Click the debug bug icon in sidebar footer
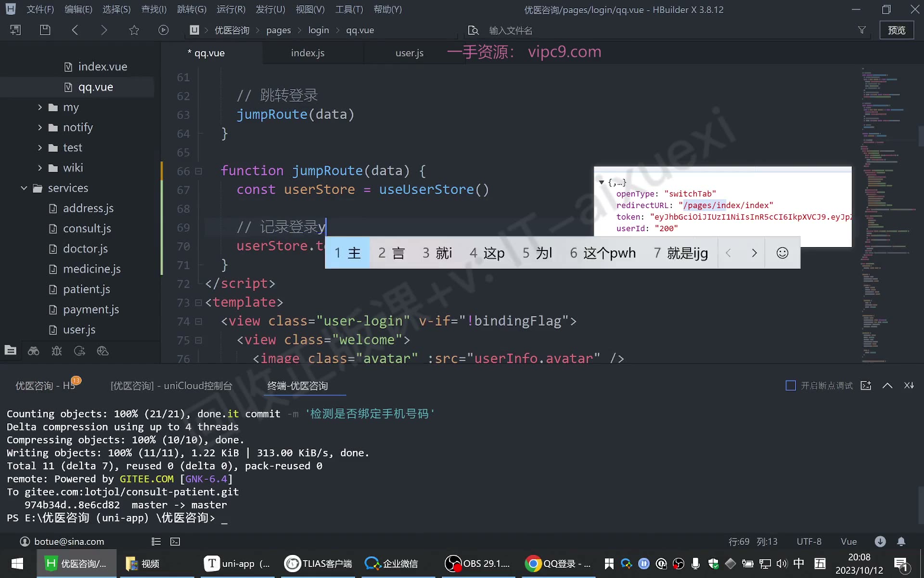This screenshot has width=924, height=578. tap(57, 351)
